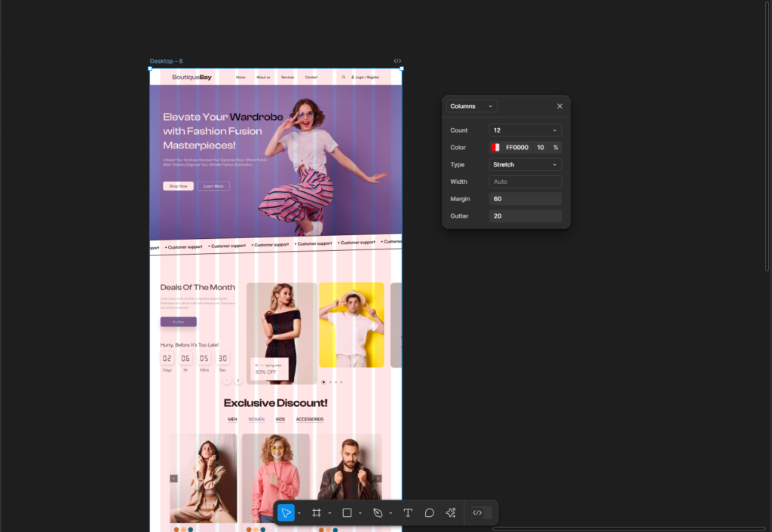This screenshot has width=772, height=532.
Task: Click Login / Register link in design
Action: [366, 78]
